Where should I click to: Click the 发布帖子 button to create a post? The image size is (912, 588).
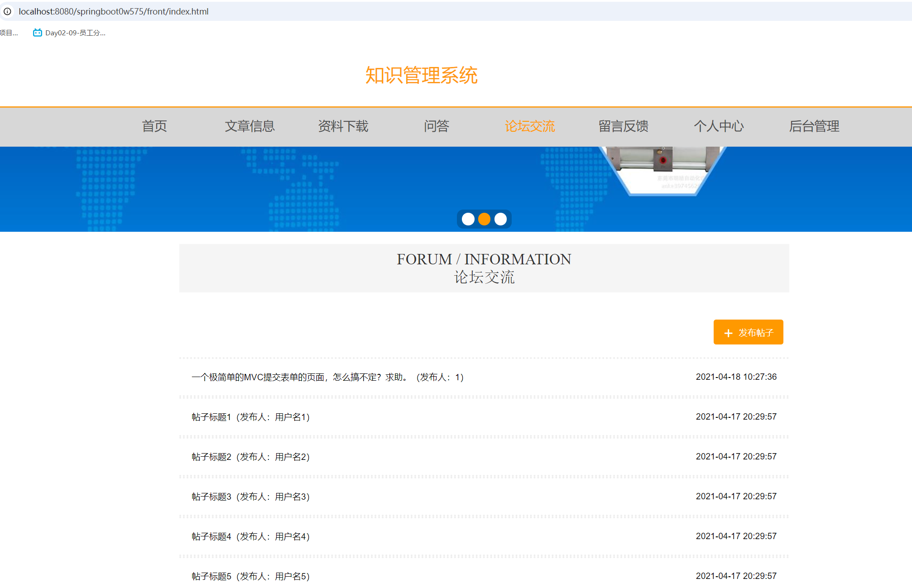tap(748, 332)
